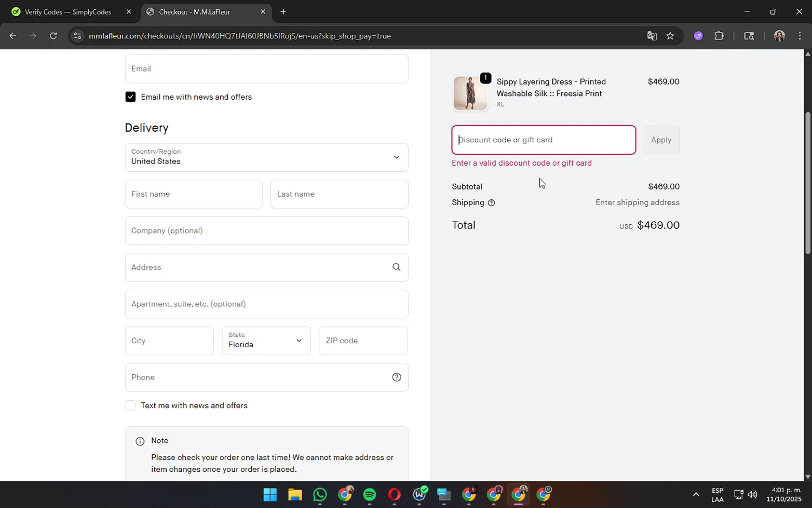Open the purple extension icon in toolbar
This screenshot has height=508, width=812.
click(698, 36)
